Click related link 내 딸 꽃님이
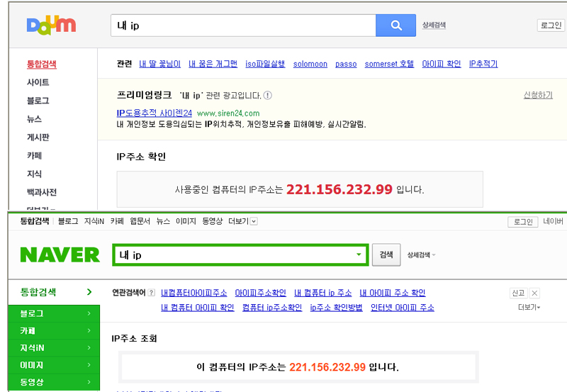 [x=160, y=64]
